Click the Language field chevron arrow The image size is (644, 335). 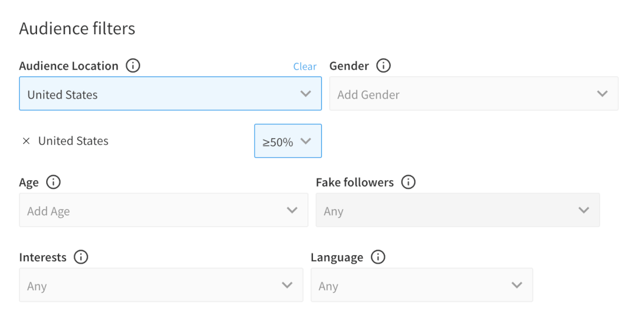tap(517, 285)
